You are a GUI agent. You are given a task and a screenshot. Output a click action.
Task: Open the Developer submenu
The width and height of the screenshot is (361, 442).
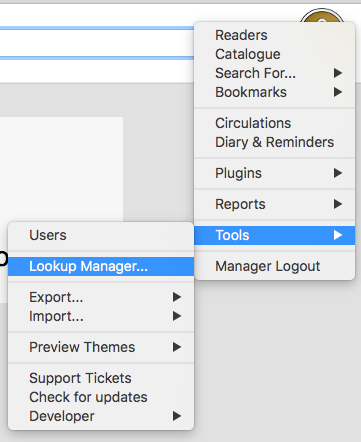pos(101,416)
